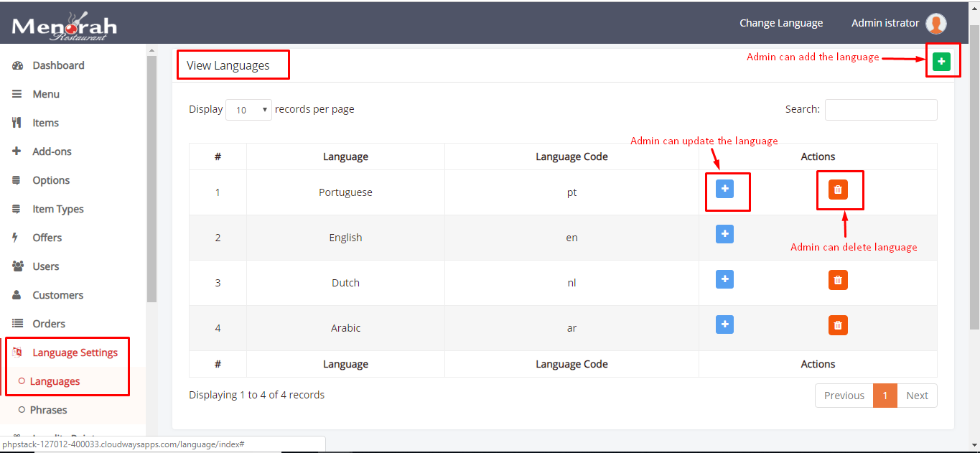Click the Next pagination button
The height and width of the screenshot is (453, 980).
917,396
